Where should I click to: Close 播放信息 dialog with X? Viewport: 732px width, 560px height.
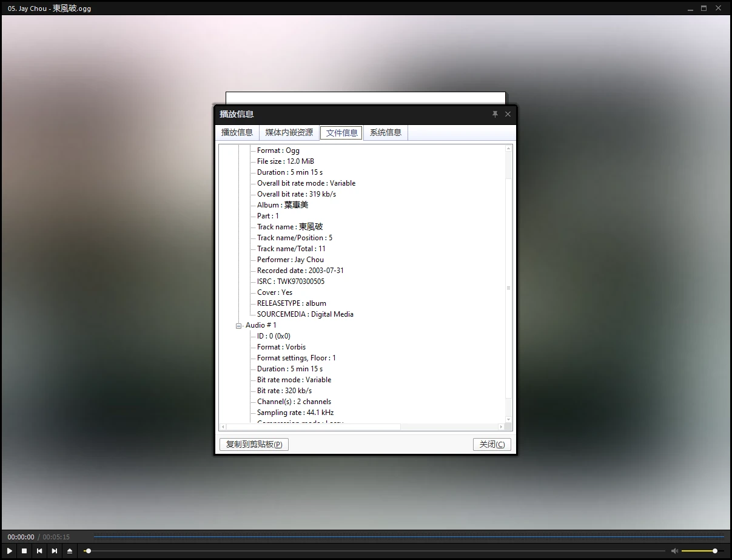click(x=508, y=114)
